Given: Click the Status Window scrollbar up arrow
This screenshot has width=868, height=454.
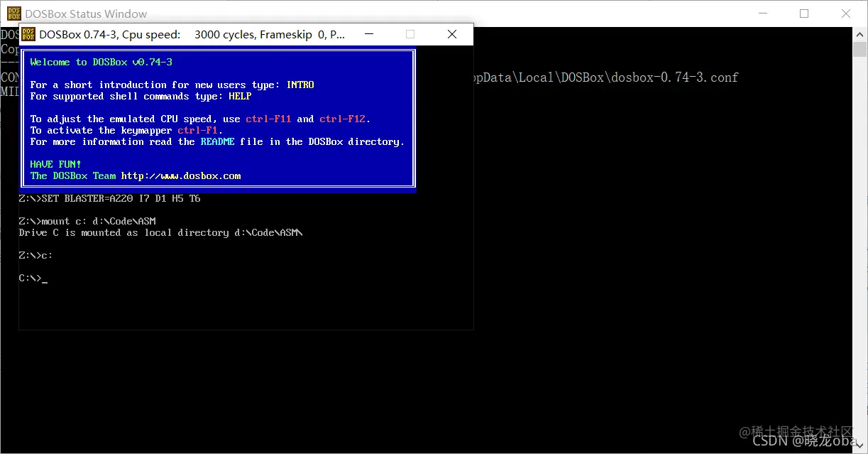Looking at the screenshot, I should pyautogui.click(x=860, y=33).
